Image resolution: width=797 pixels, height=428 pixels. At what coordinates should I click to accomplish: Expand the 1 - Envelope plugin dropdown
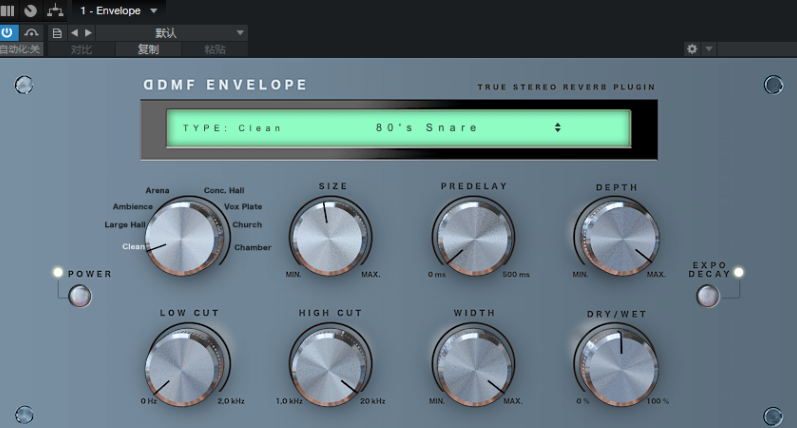coord(153,10)
